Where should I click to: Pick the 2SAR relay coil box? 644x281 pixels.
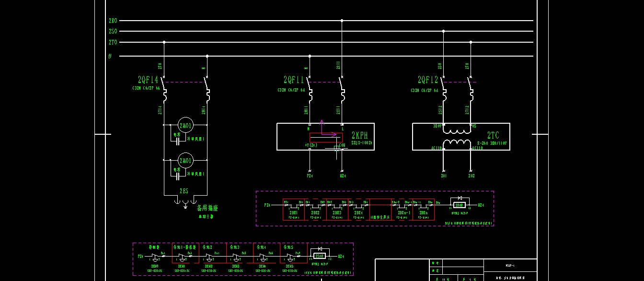pos(319,256)
